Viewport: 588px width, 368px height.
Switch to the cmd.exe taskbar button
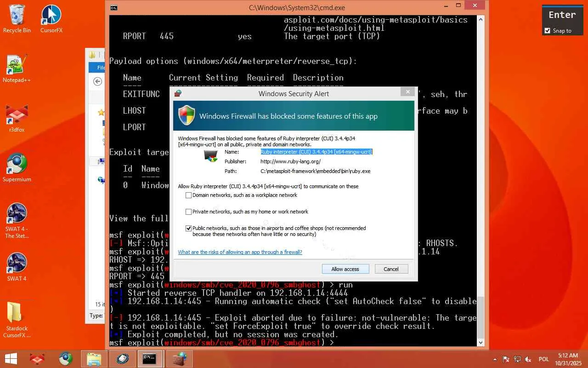(149, 359)
